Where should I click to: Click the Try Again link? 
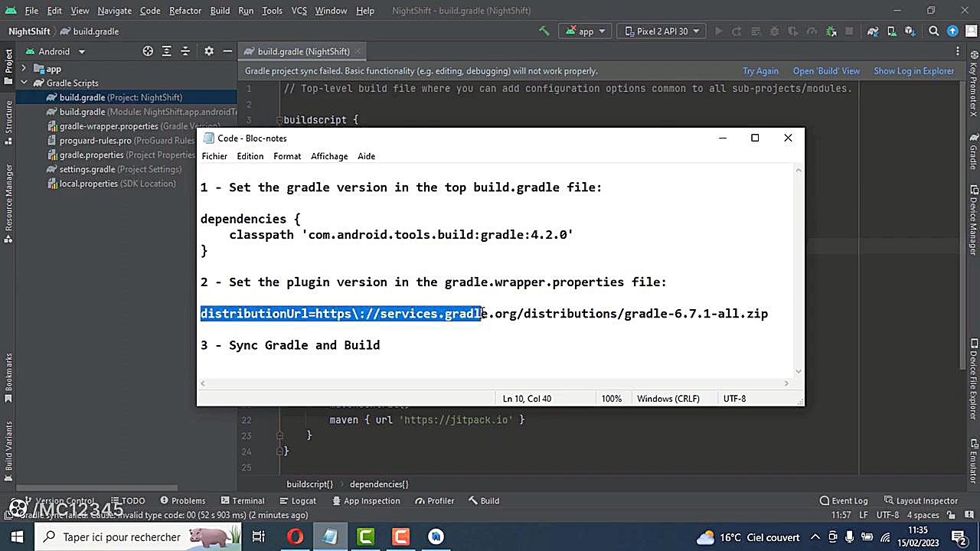pyautogui.click(x=760, y=71)
